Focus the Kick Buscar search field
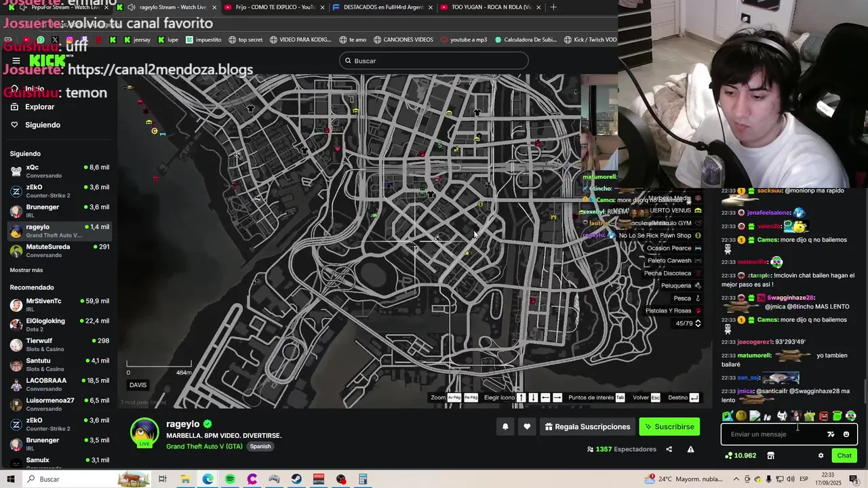The image size is (868, 488). 434,61
